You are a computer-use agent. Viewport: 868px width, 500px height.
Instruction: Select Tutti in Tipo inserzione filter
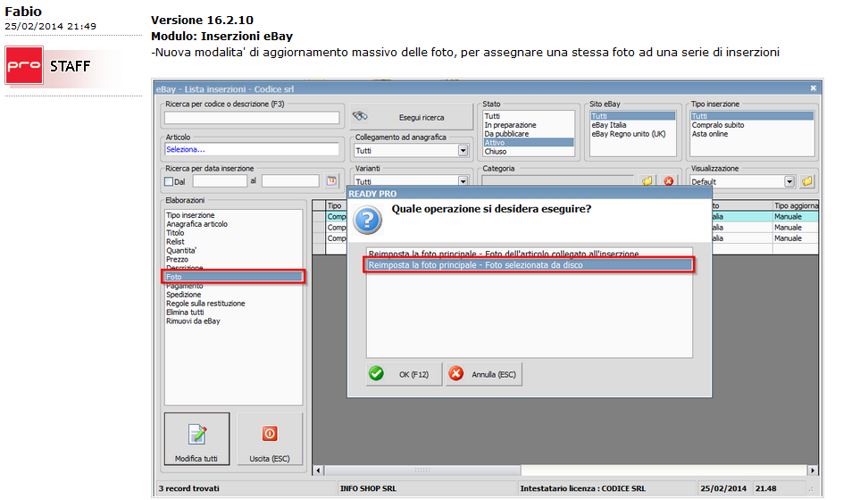pyautogui.click(x=752, y=116)
